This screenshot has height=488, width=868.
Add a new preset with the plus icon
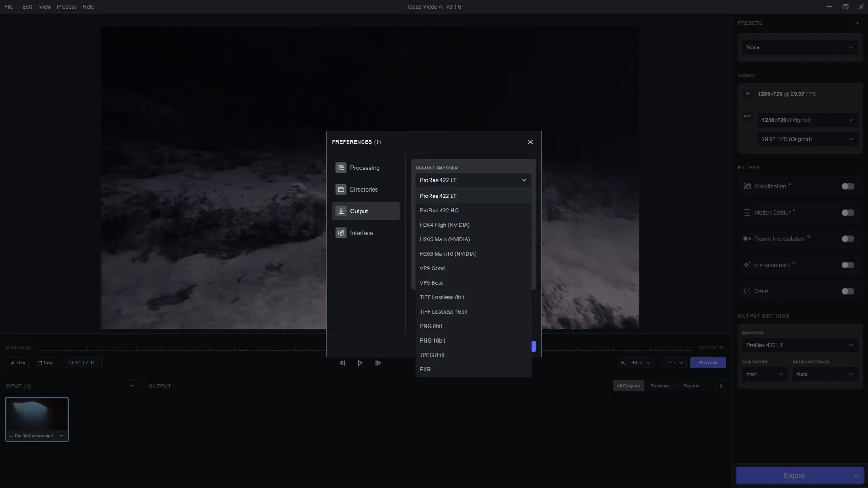coord(857,23)
